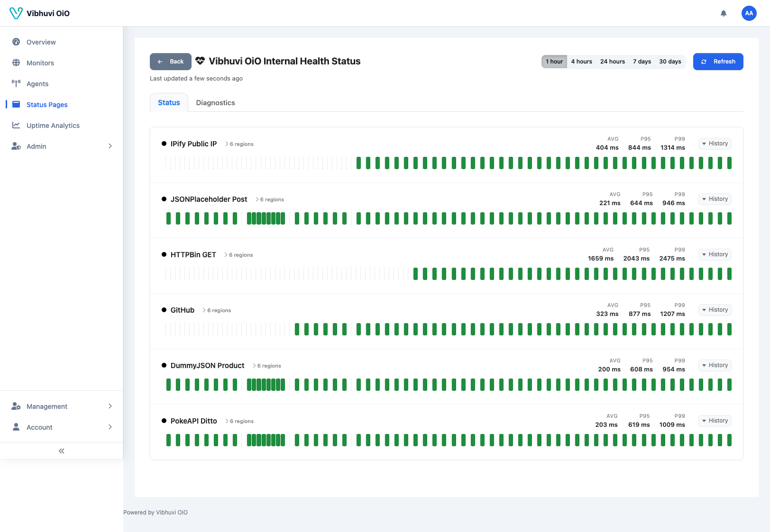Click the HTTPBin GET average 1659 ms value

coord(601,258)
